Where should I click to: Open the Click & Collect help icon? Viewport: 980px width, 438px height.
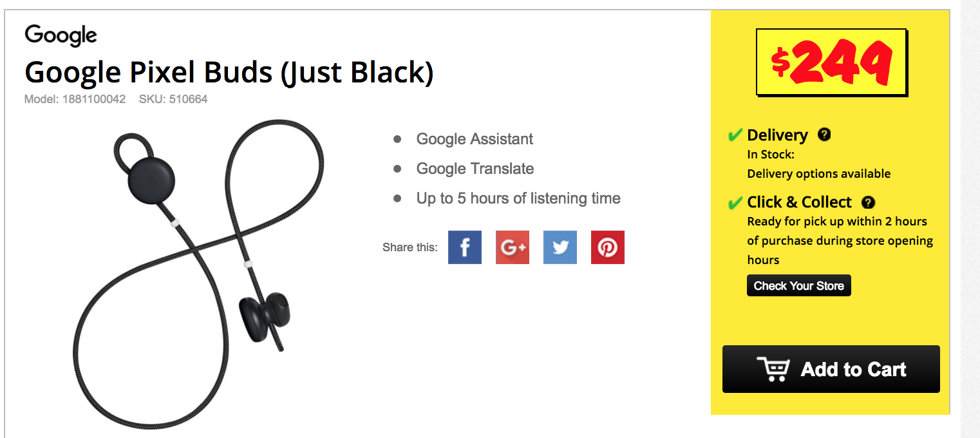click(868, 202)
